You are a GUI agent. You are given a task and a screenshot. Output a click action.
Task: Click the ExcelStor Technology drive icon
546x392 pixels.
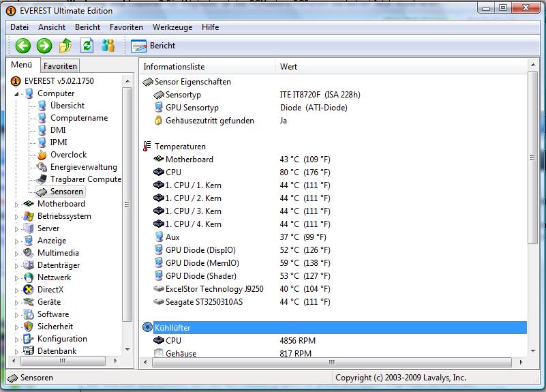pos(159,289)
